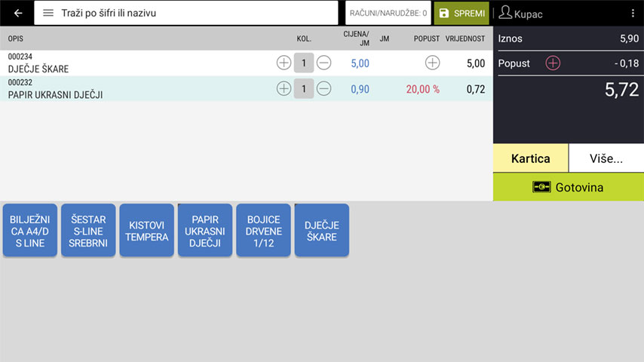This screenshot has width=644, height=362.
Task: Decrease quantity of DJEČJE ŠKARE
Action: (x=324, y=63)
